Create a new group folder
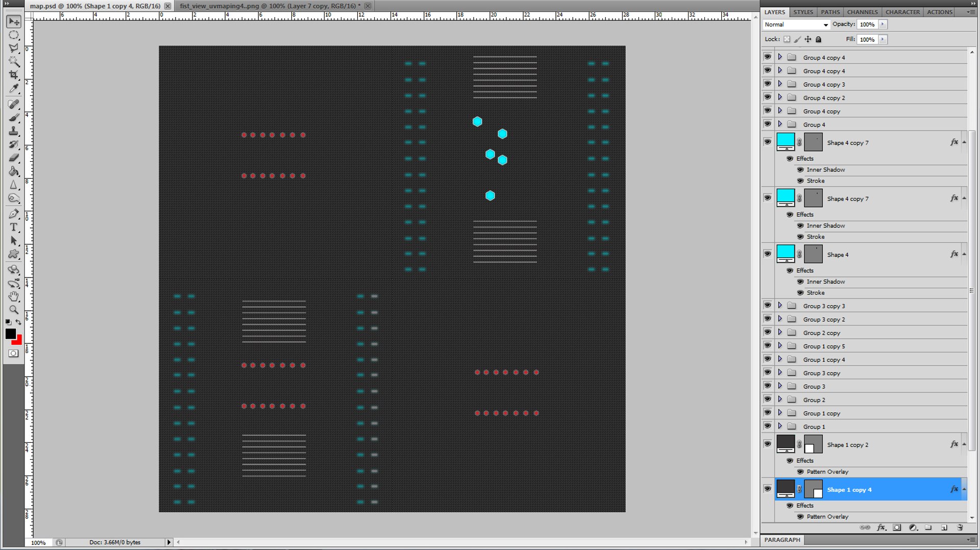Screen dimensions: 980x550 (x=928, y=528)
